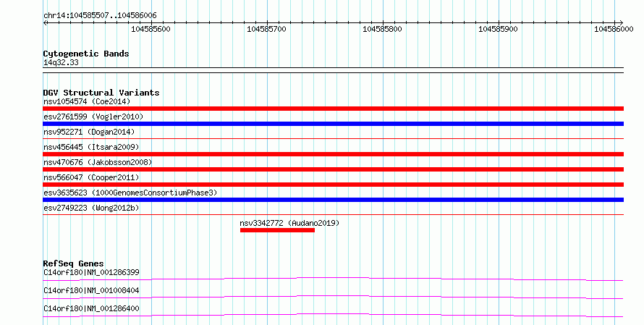The height and width of the screenshot is (325, 644).
Task: Select the magenta line for NM_001286400
Action: pos(333,316)
